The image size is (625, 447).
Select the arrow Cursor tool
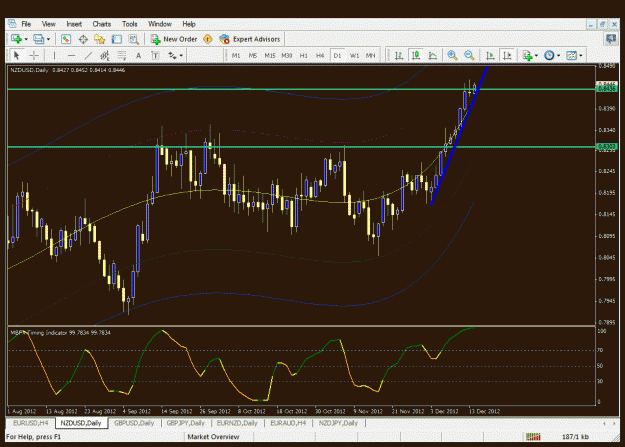pyautogui.click(x=17, y=55)
